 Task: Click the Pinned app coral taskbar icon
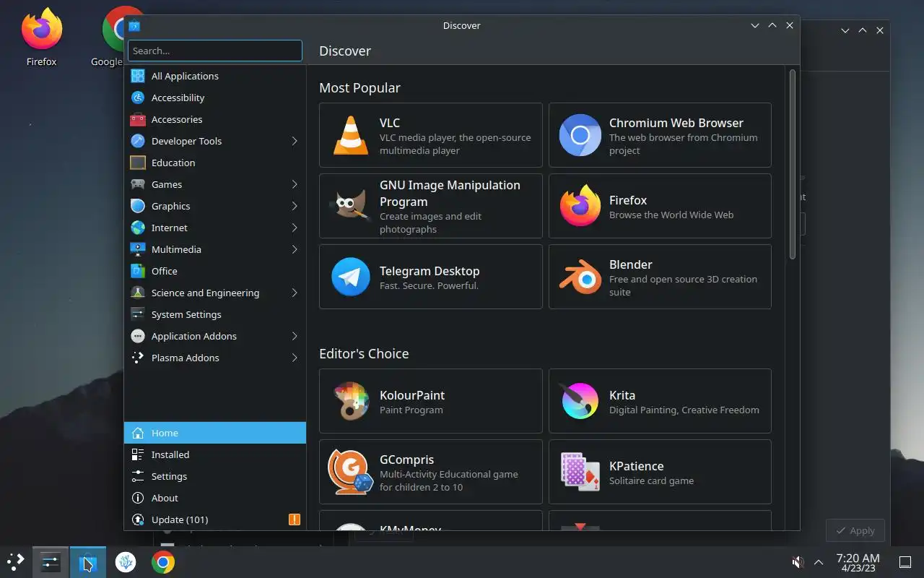coord(126,562)
